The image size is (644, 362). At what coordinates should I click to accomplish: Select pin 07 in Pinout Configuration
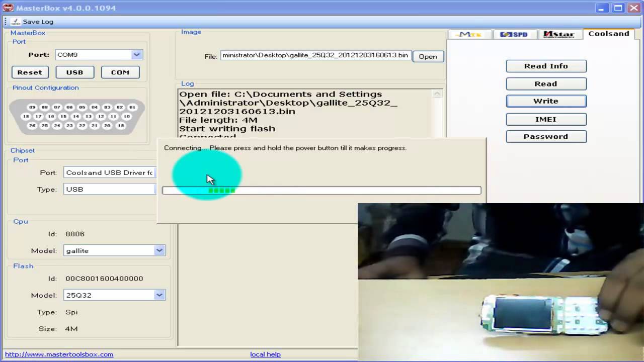(x=57, y=107)
